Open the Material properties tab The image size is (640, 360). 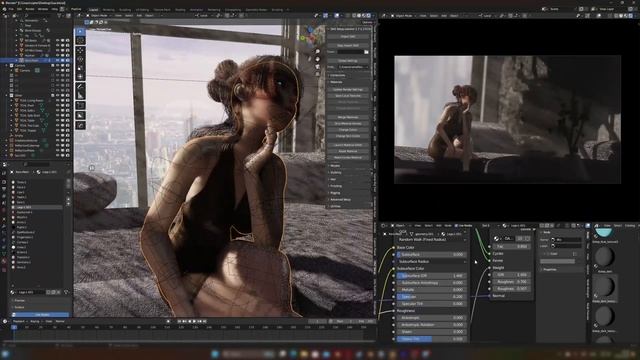coord(4,262)
